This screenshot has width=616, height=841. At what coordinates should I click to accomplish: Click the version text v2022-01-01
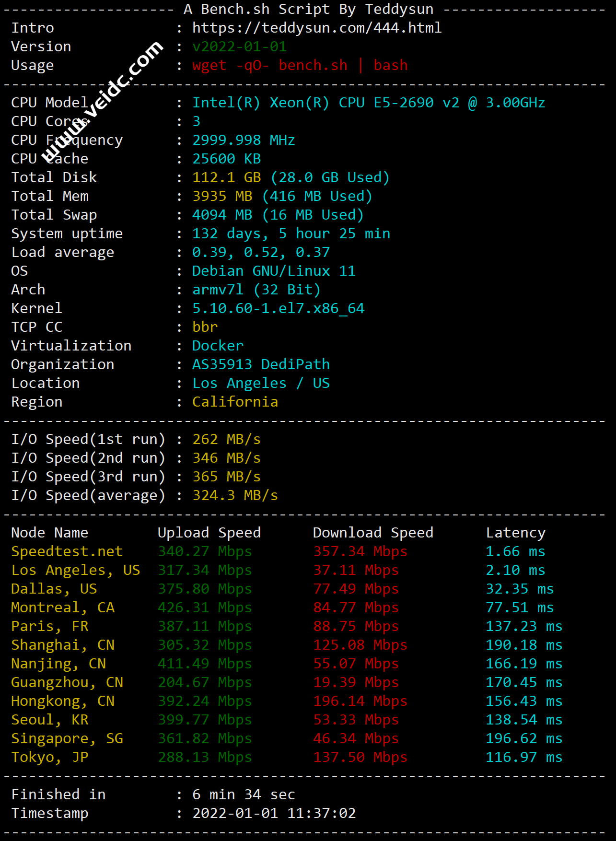coord(239,47)
